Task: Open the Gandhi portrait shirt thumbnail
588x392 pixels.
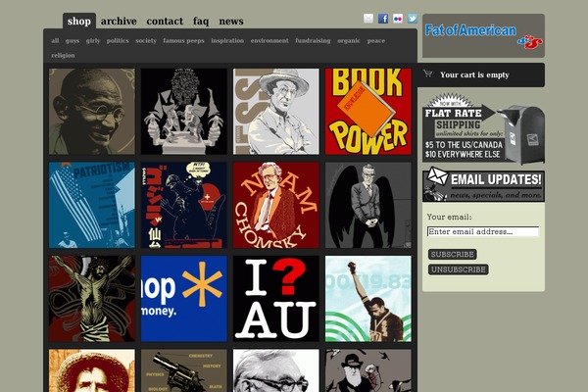Action: click(x=92, y=112)
